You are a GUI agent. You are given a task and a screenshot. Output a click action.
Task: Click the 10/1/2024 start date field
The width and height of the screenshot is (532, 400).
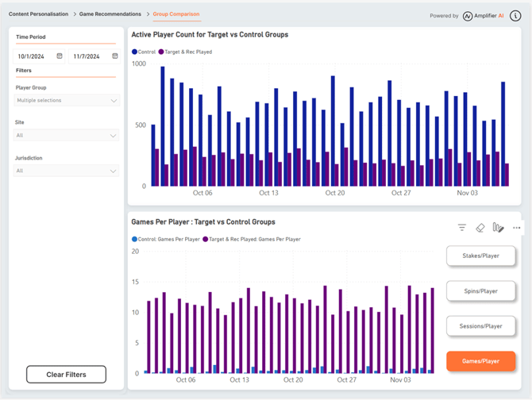pyautogui.click(x=32, y=56)
